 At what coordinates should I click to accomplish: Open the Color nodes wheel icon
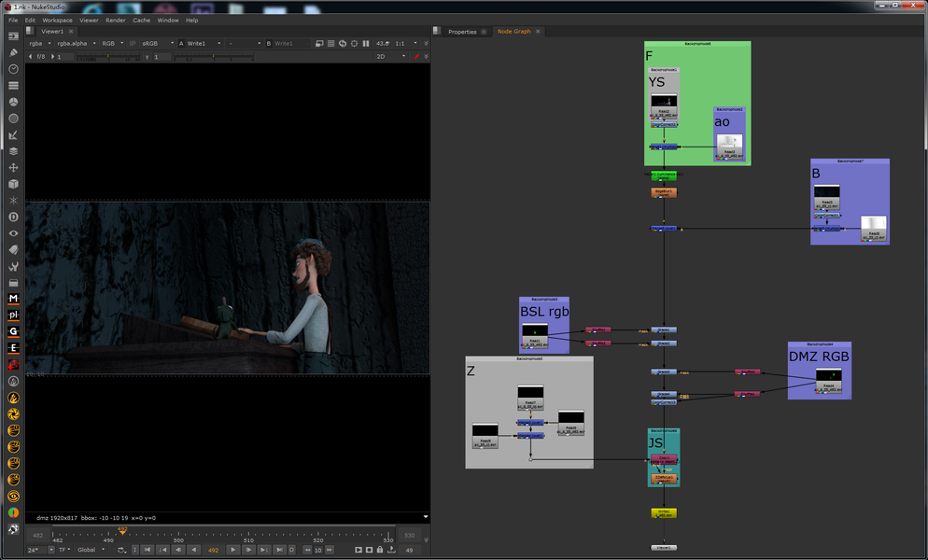point(13,102)
